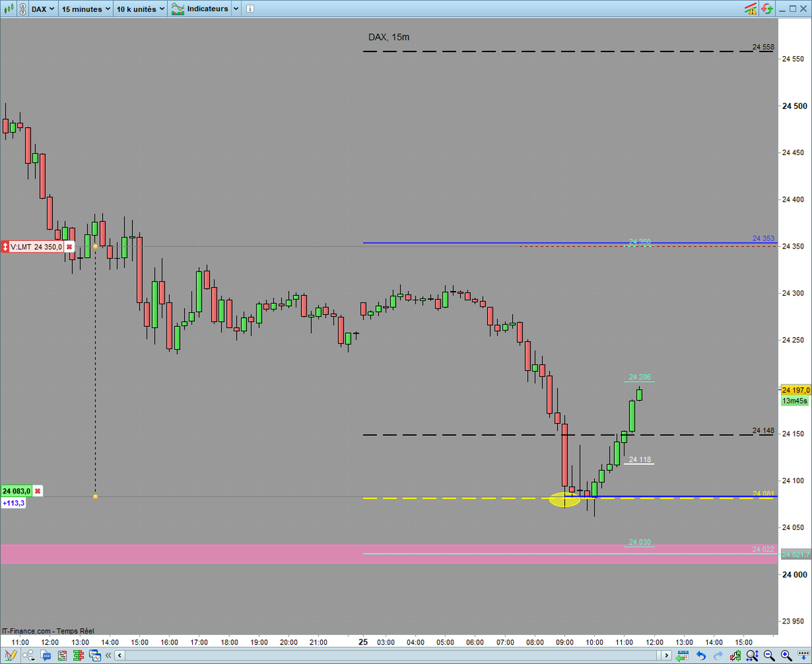Close the 24 083,0 position
The width and height of the screenshot is (812, 664).
[39, 491]
